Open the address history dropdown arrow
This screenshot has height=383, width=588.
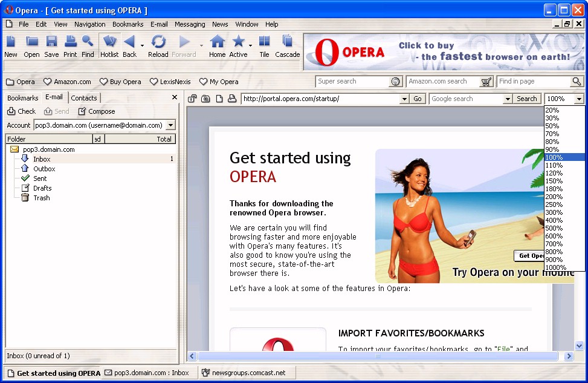coord(404,99)
